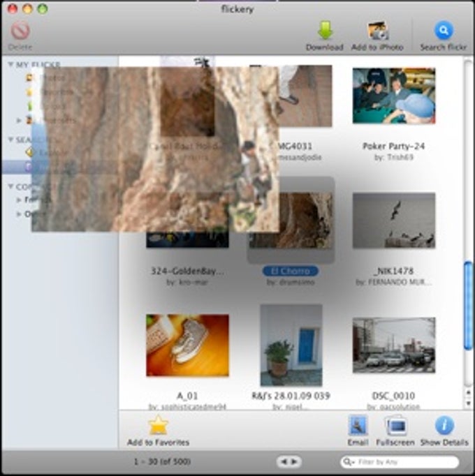475x476 pixels.
Task: Click the DSC_0010 caption text
Action: 393,396
